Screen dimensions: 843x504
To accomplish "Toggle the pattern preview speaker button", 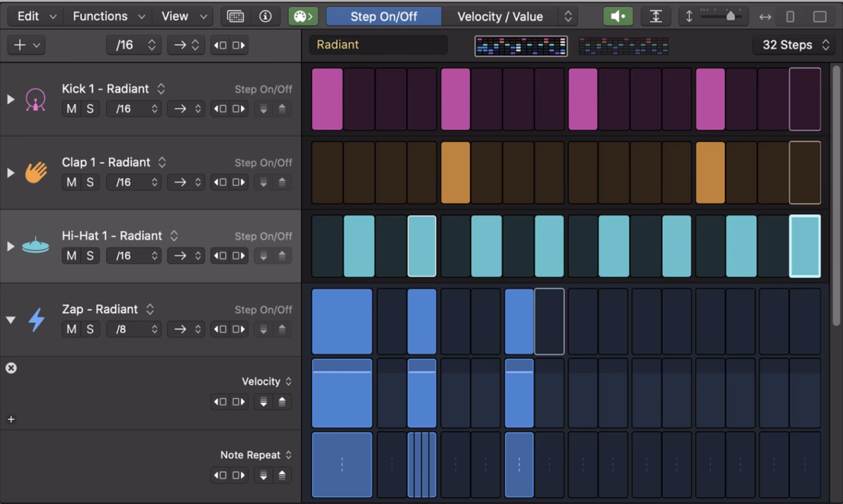I will pos(617,16).
